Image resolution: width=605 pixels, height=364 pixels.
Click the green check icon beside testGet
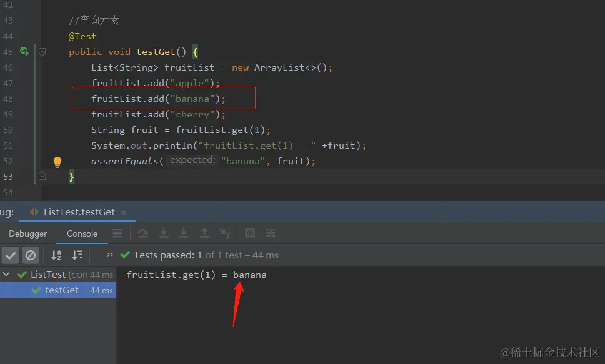(36, 290)
